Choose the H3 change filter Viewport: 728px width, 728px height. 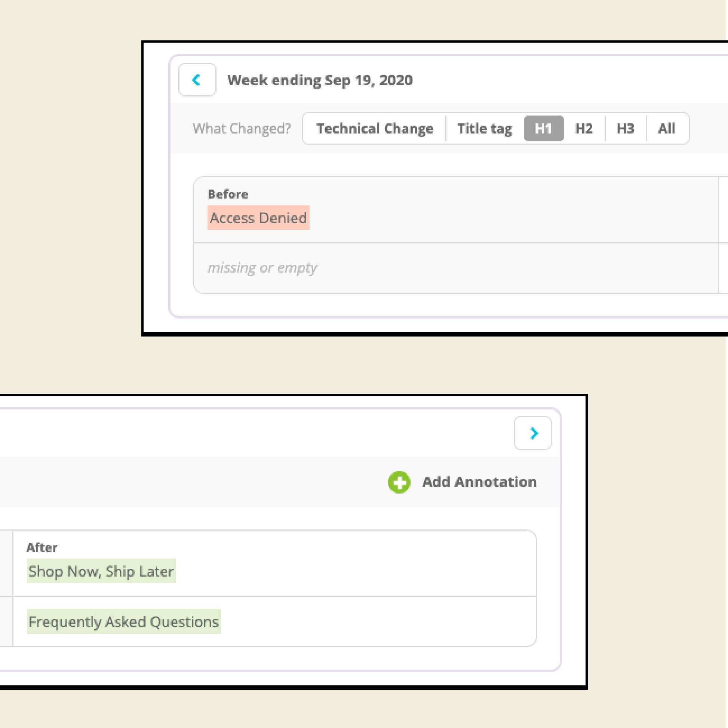626,129
